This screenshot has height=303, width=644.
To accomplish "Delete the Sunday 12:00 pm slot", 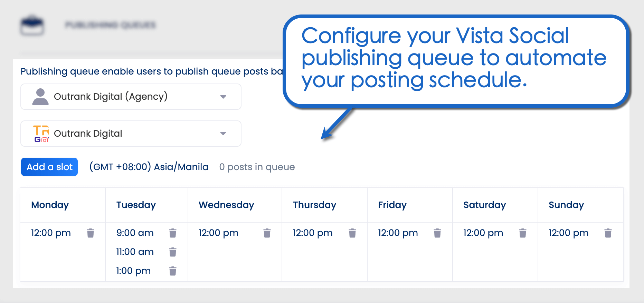I will pos(608,233).
